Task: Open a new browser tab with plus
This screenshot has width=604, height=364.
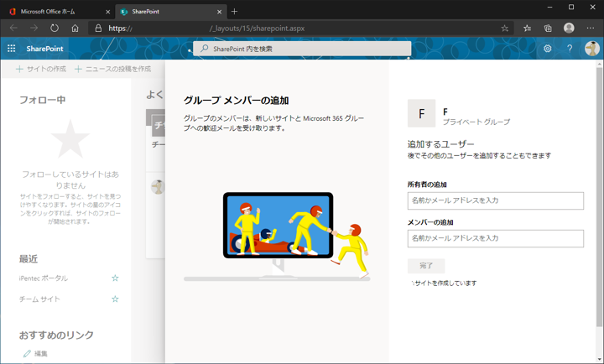Action: [234, 12]
